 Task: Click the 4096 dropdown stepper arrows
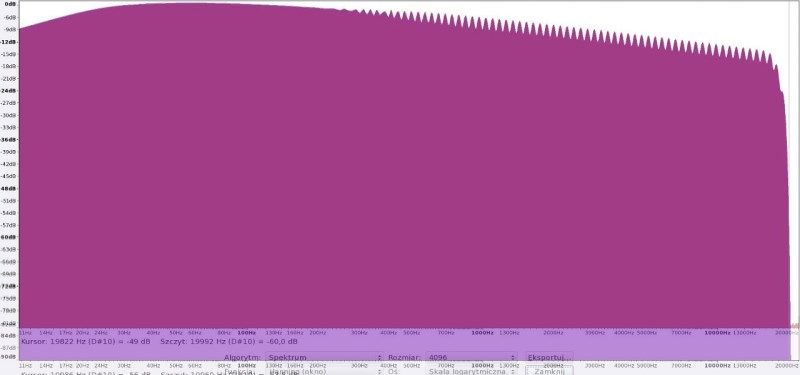coord(512,357)
